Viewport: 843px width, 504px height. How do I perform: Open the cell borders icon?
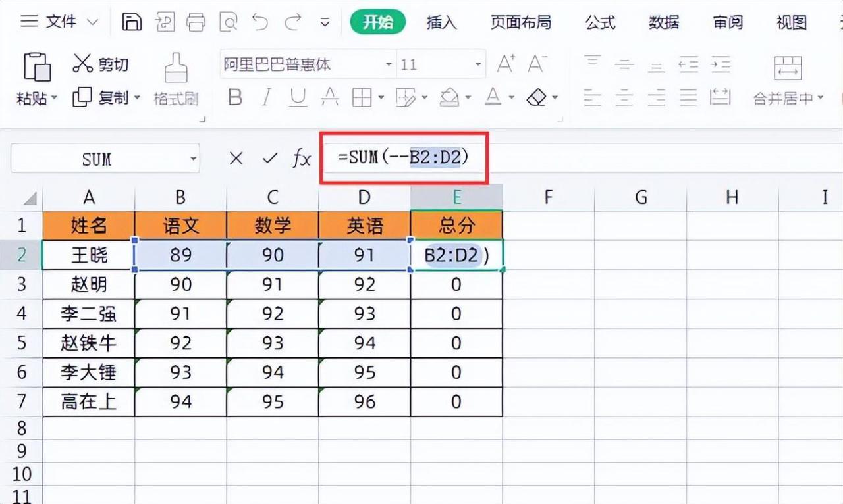pos(362,98)
